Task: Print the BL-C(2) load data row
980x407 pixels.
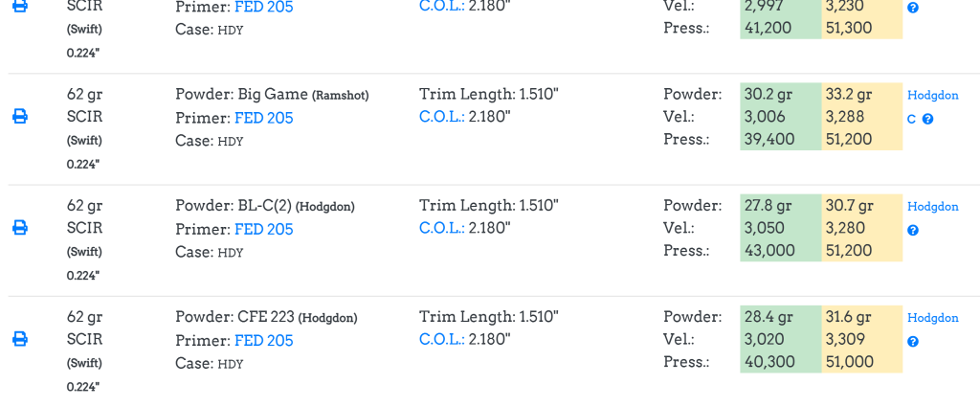Action: pyautogui.click(x=20, y=228)
